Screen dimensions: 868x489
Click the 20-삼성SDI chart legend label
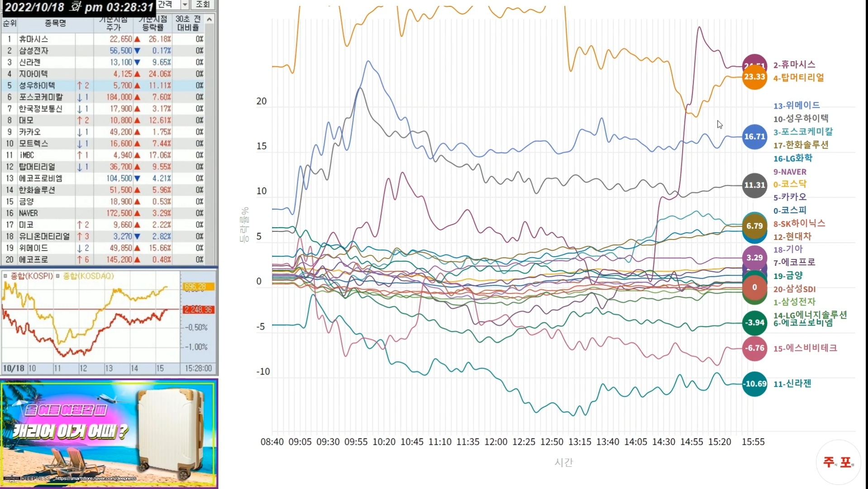click(794, 289)
